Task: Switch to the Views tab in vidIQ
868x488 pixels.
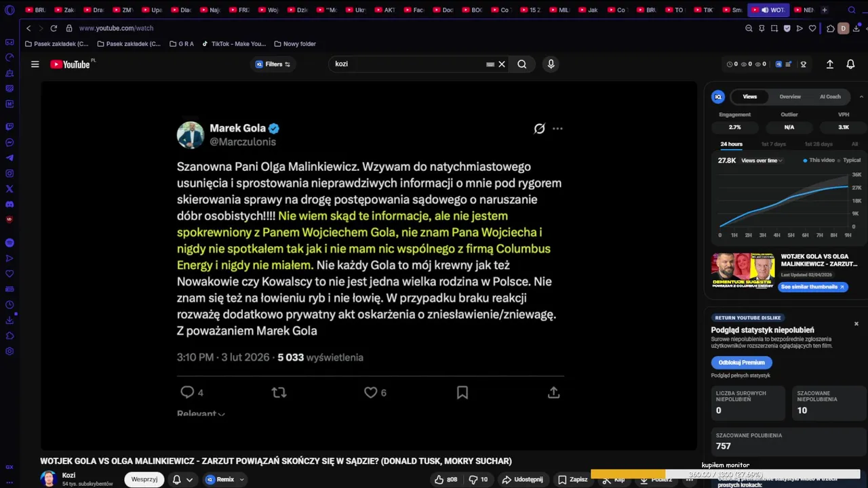Action: 749,97
